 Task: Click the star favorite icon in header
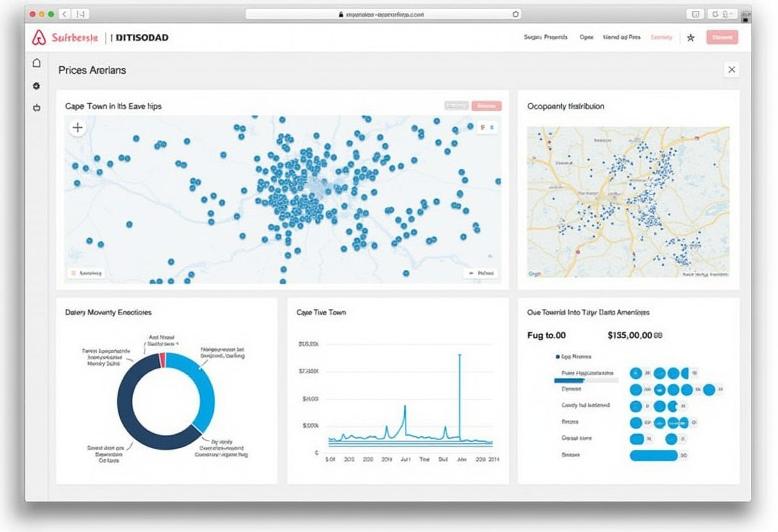pos(690,38)
